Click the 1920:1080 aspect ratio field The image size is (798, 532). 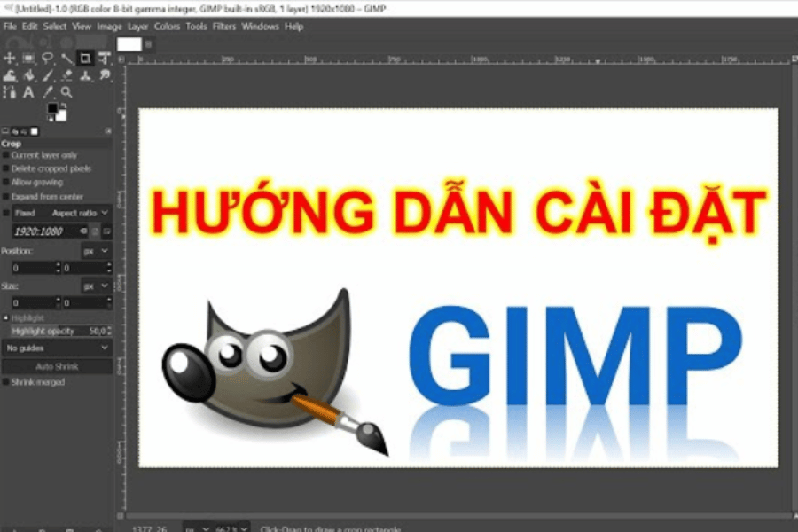(x=40, y=231)
